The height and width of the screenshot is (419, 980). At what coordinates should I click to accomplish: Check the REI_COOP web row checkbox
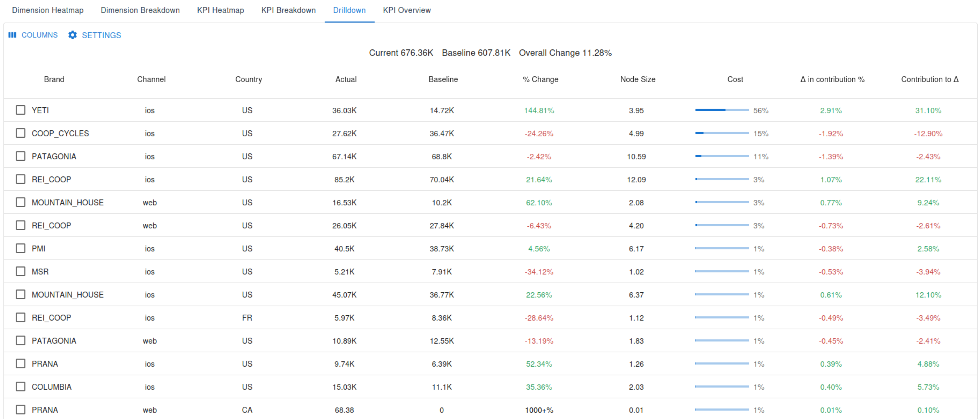click(21, 225)
